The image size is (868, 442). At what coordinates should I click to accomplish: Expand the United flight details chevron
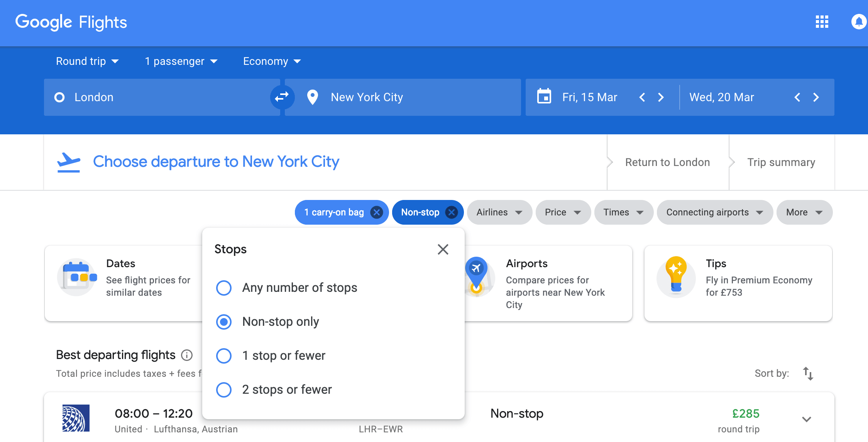click(806, 419)
